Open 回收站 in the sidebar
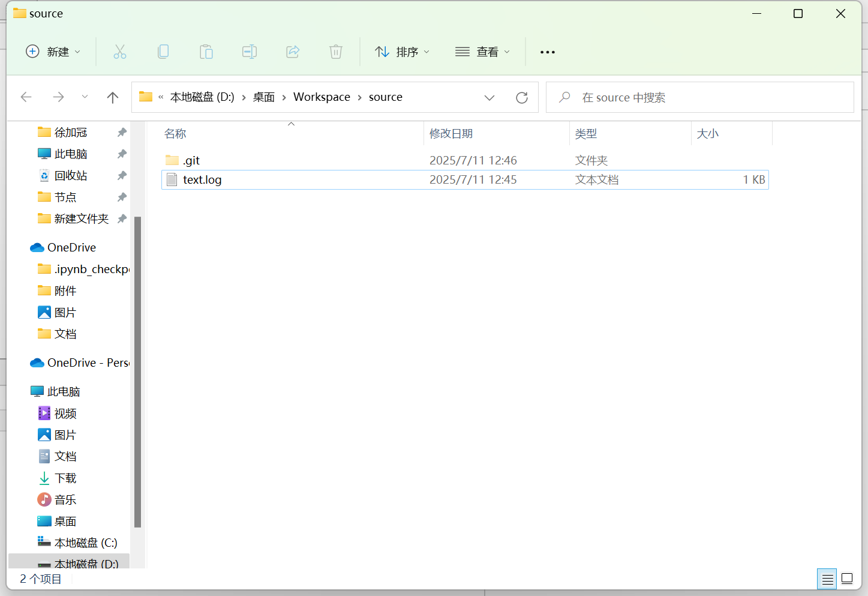868x596 pixels. 71,175
